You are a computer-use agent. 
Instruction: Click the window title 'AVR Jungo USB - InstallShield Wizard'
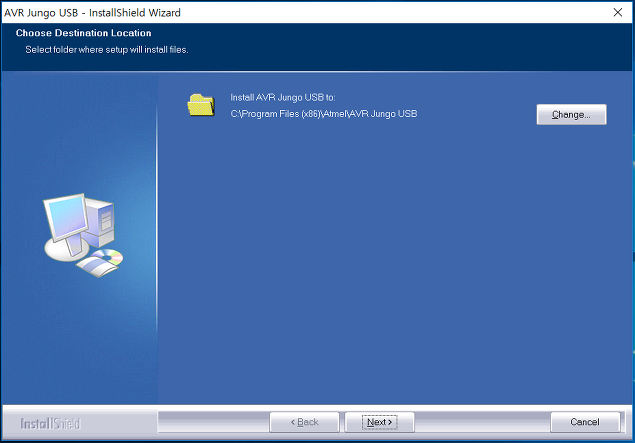pyautogui.click(x=92, y=13)
